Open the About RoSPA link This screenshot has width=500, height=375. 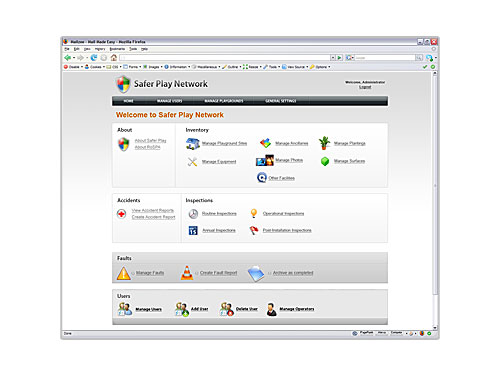click(147, 147)
